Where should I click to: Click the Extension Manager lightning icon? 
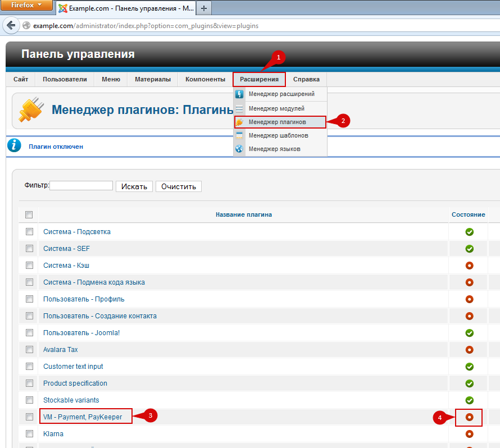(x=239, y=94)
